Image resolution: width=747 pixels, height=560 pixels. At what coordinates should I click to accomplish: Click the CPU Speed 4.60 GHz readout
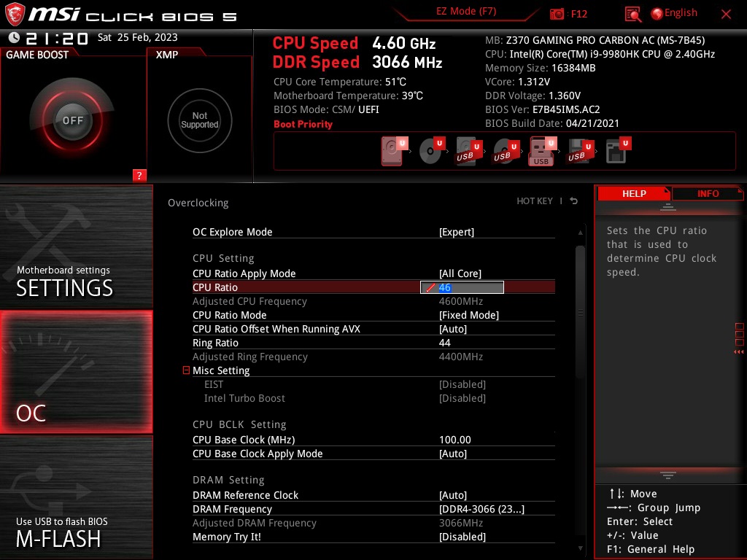(354, 43)
